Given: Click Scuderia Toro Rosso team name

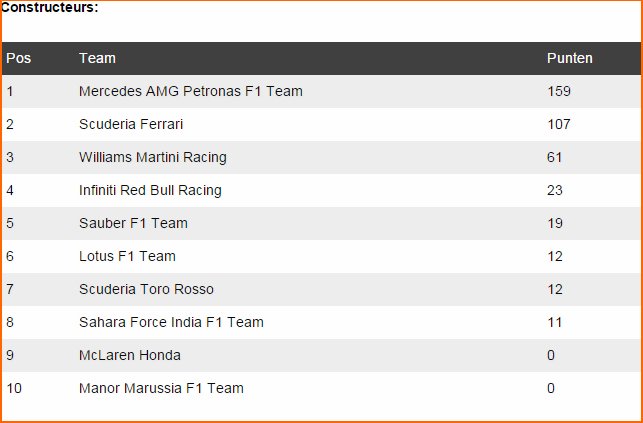Looking at the screenshot, I should [x=146, y=289].
